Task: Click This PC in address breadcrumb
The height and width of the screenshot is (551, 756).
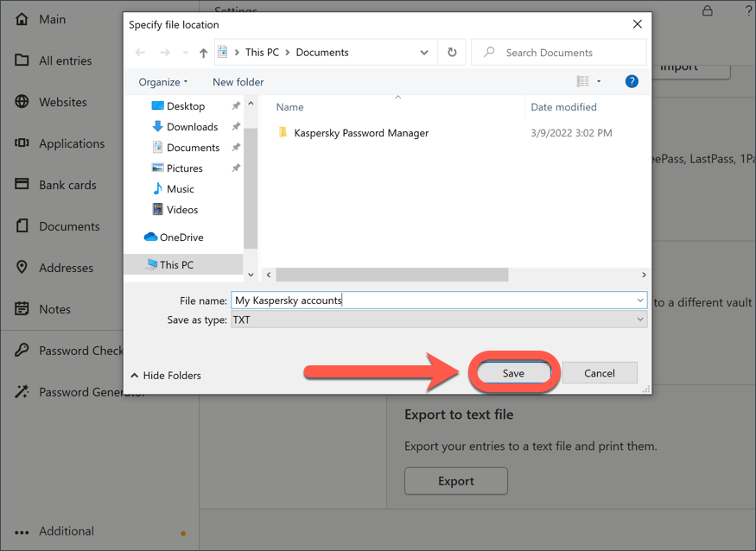Action: 263,53
